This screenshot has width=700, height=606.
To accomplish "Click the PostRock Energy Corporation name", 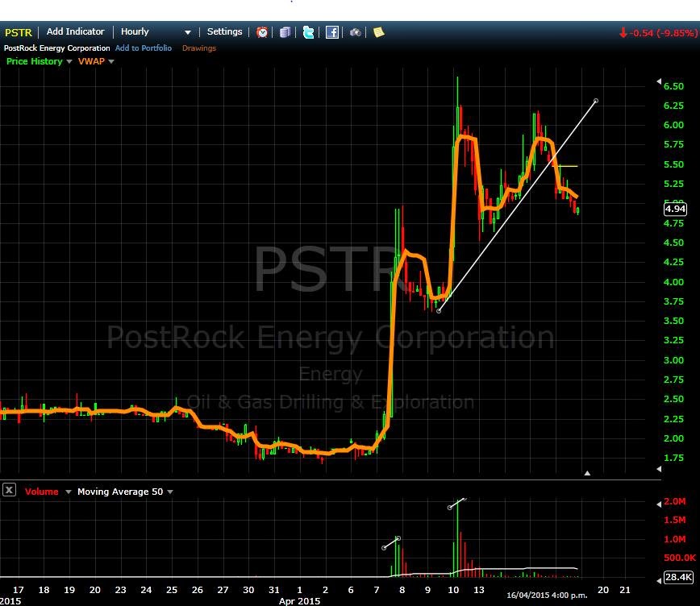I will click(x=56, y=48).
